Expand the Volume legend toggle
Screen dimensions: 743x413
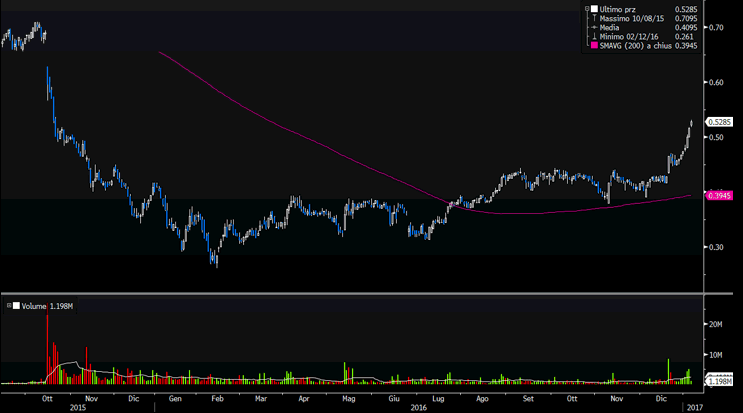click(9, 303)
